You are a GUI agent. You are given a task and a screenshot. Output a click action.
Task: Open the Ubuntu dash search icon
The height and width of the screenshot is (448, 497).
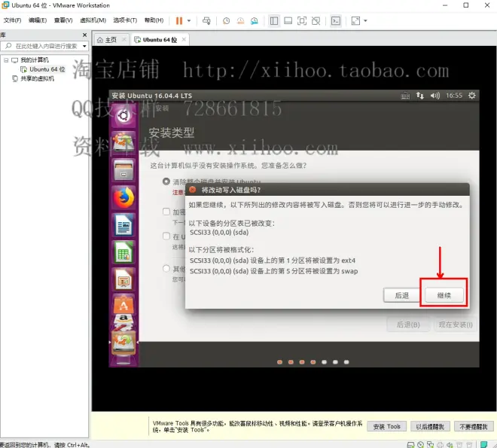pos(123,116)
